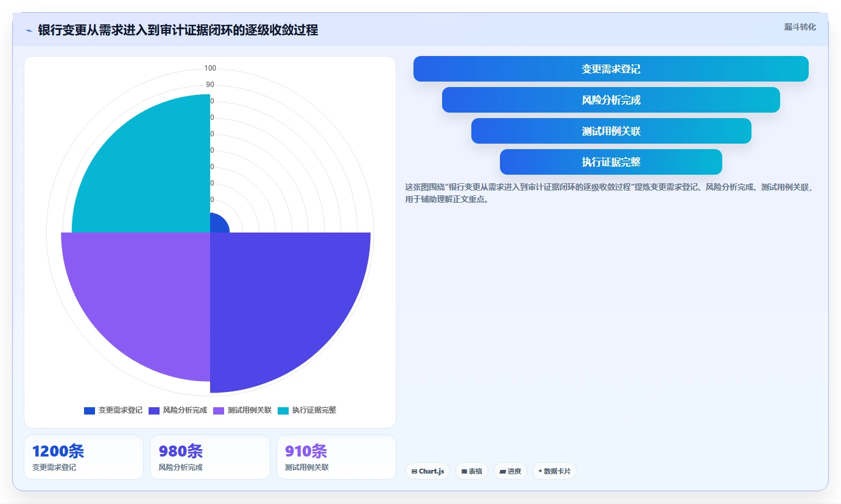Click the 表格 tag chip
Viewport: 841px width, 504px height.
[x=471, y=471]
